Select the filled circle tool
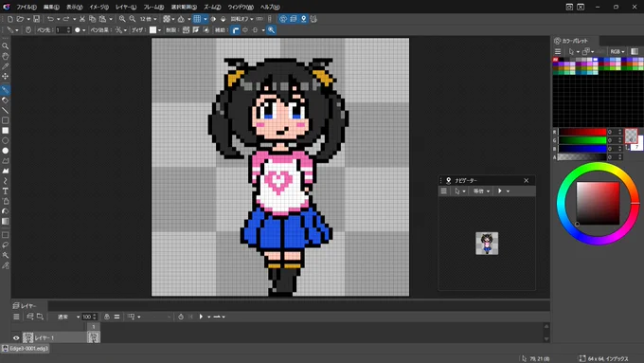This screenshot has height=363, width=644. point(6,151)
